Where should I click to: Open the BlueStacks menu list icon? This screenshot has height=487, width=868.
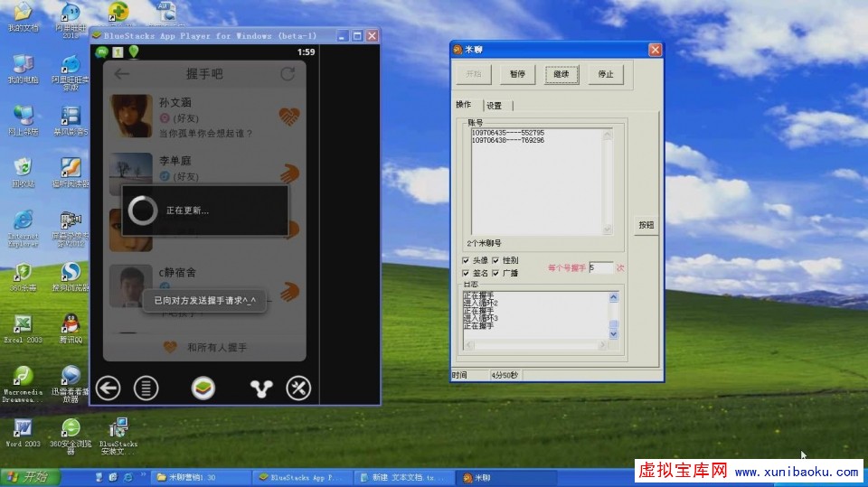[x=146, y=389]
